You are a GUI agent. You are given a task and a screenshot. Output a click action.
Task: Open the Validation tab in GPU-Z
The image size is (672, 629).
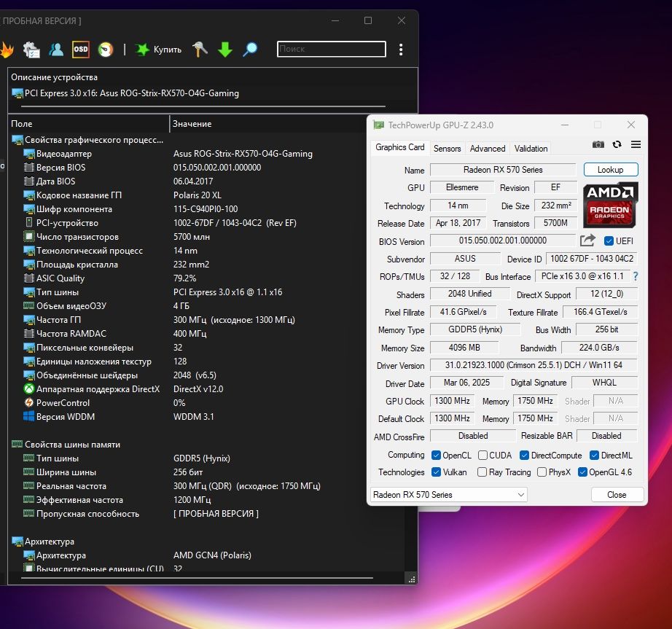tap(531, 148)
